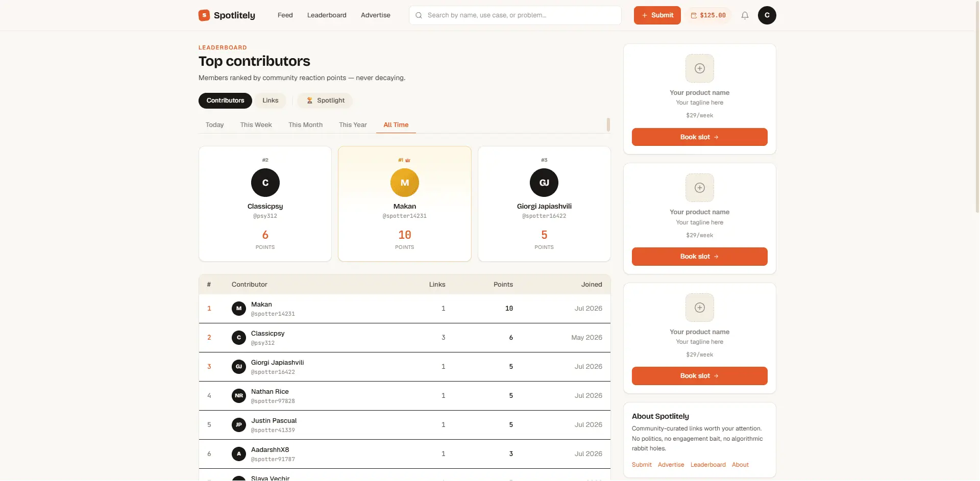Switch to the Spotlight pill
The image size is (980, 481).
pyautogui.click(x=325, y=100)
